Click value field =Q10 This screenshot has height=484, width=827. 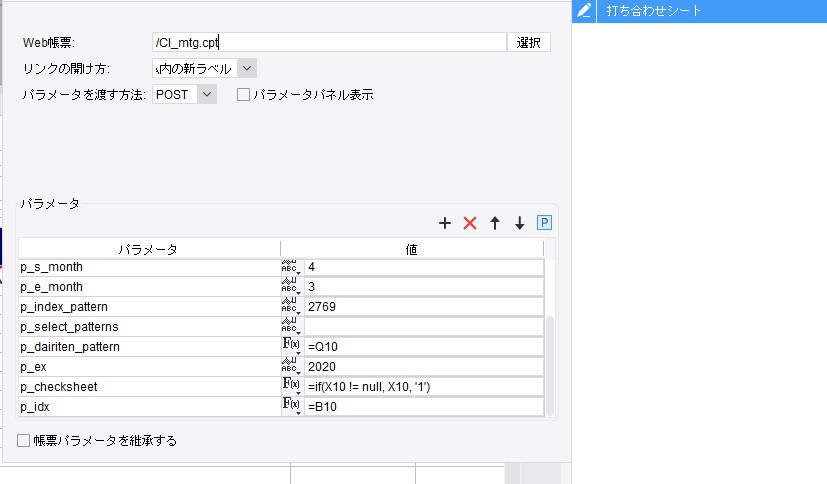pyautogui.click(x=424, y=346)
